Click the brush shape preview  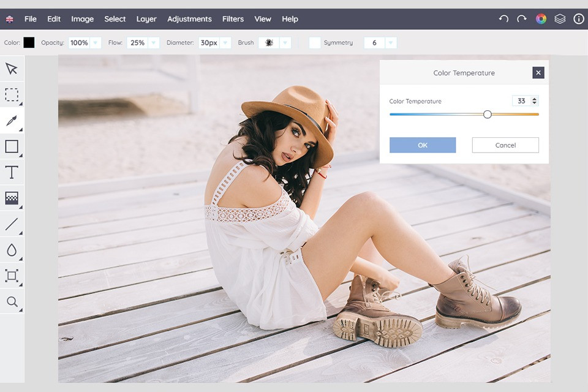(269, 43)
